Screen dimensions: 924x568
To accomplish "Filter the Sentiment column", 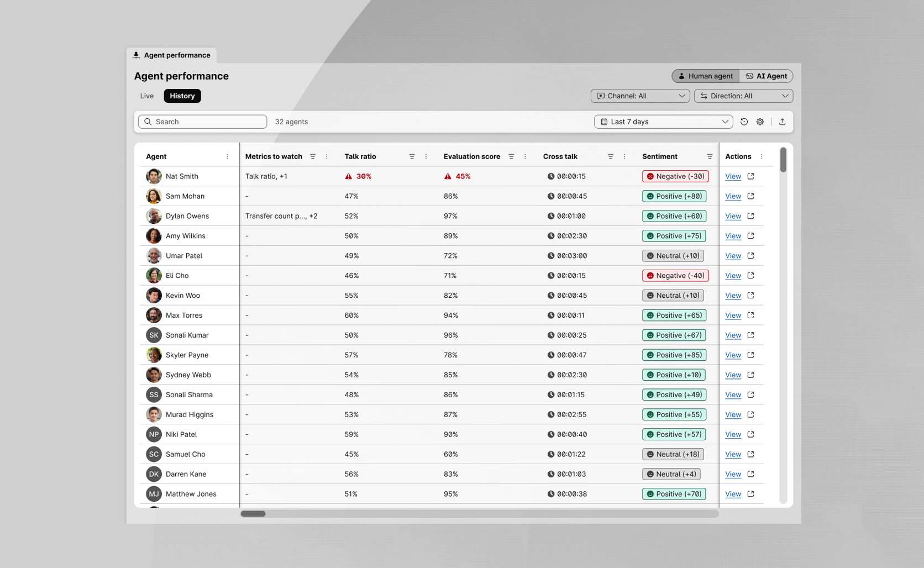I will point(710,156).
